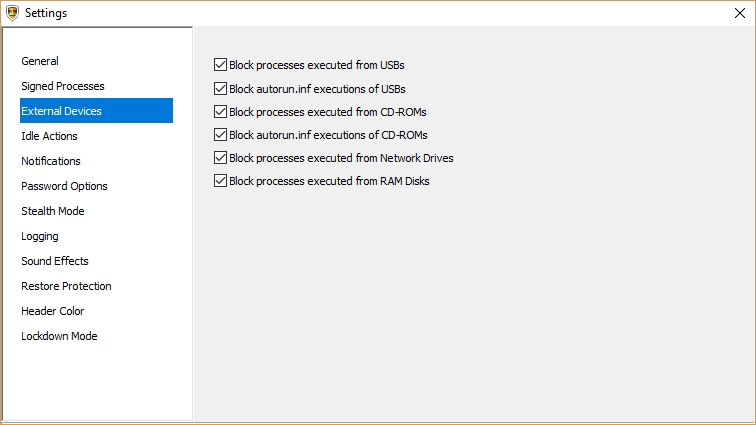
Task: Select Sound Effects in the sidebar
Action: point(55,261)
